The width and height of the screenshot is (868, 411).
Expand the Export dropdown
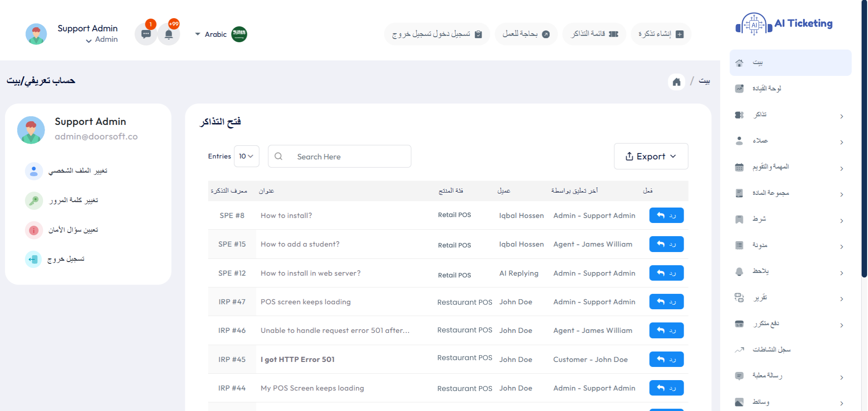(651, 156)
